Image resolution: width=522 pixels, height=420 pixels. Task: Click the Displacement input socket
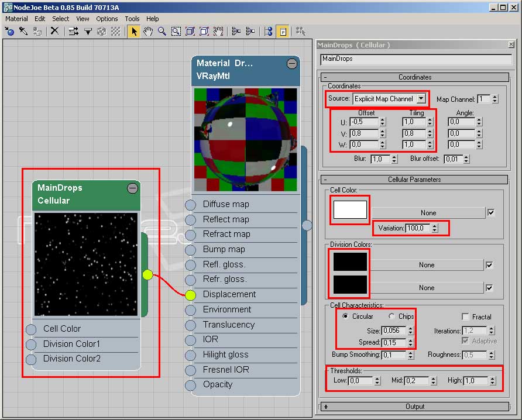(x=190, y=295)
